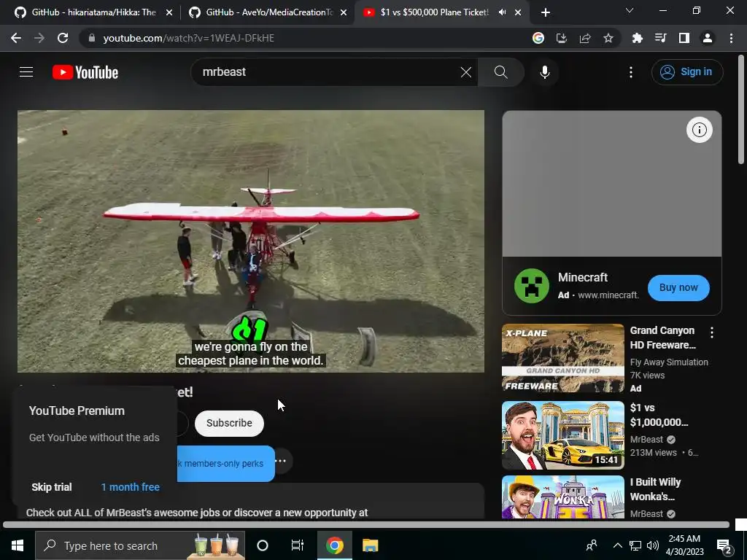Run search with magnifier button
This screenshot has height=560, width=747.
(500, 72)
